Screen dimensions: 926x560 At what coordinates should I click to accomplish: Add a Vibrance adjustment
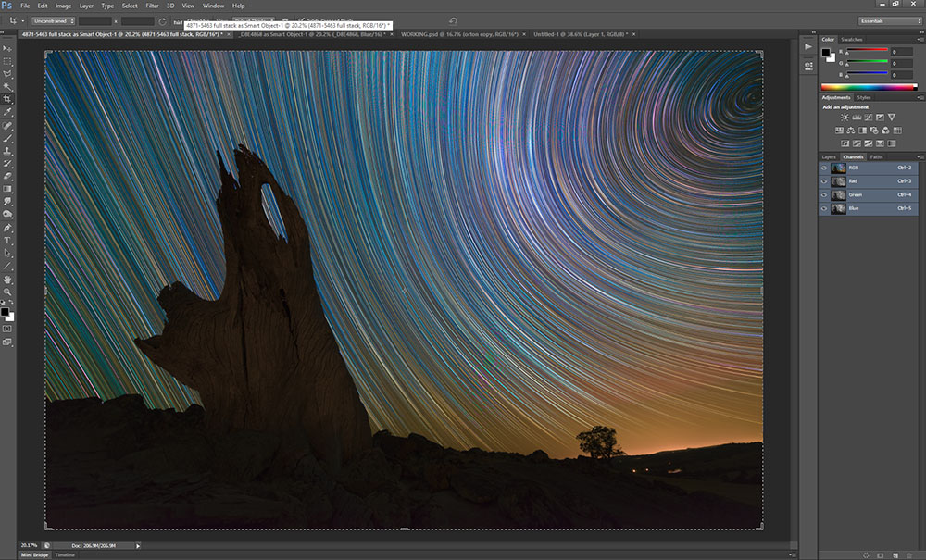pos(892,118)
